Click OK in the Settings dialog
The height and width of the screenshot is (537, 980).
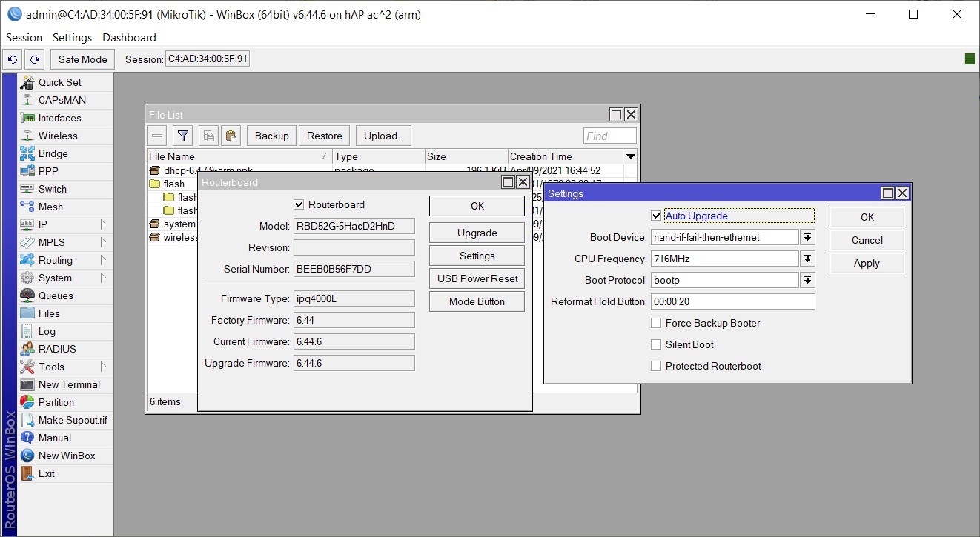pos(867,217)
